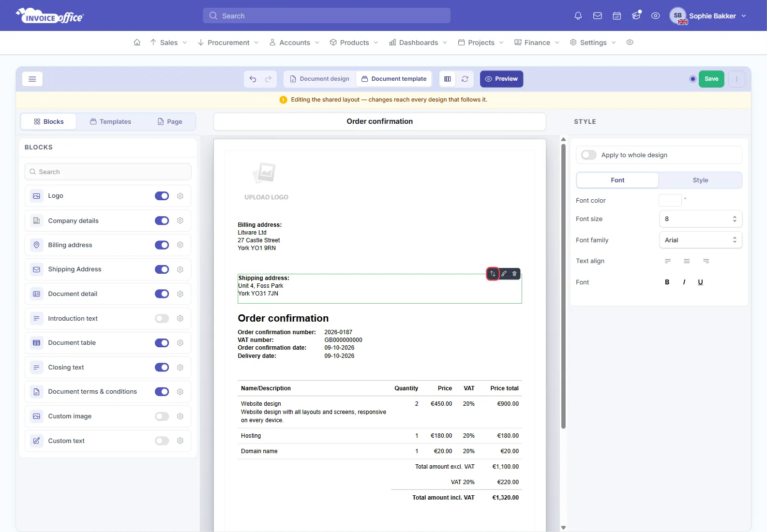This screenshot has height=532, width=767.
Task: Turn on Custom image toggle
Action: pyautogui.click(x=162, y=416)
